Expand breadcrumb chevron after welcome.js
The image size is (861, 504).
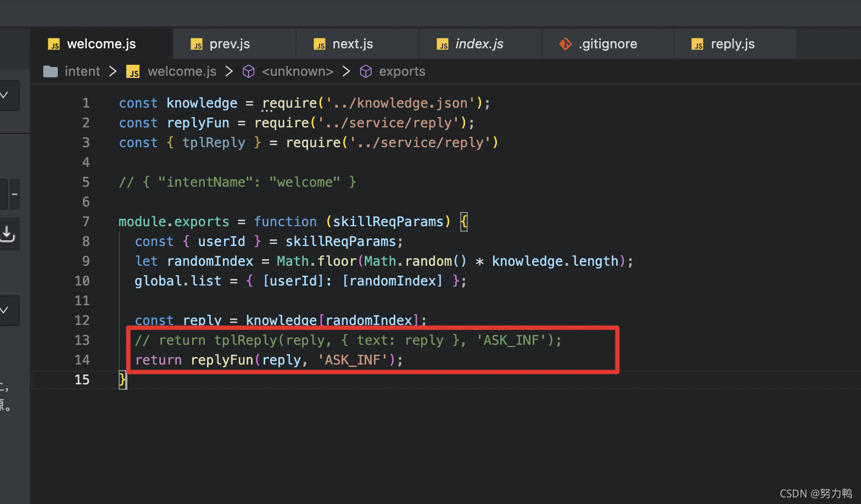pos(230,71)
